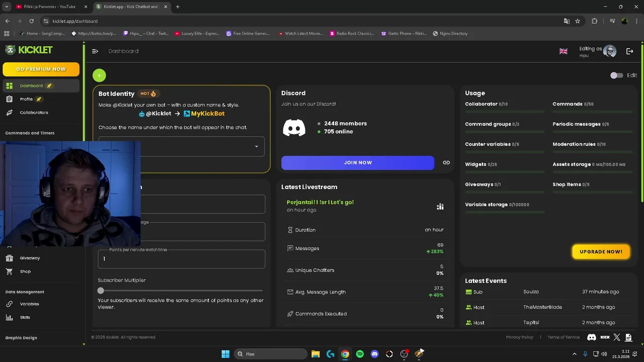Click the JOIN NOW Discord button
The image size is (644, 362).
358,162
